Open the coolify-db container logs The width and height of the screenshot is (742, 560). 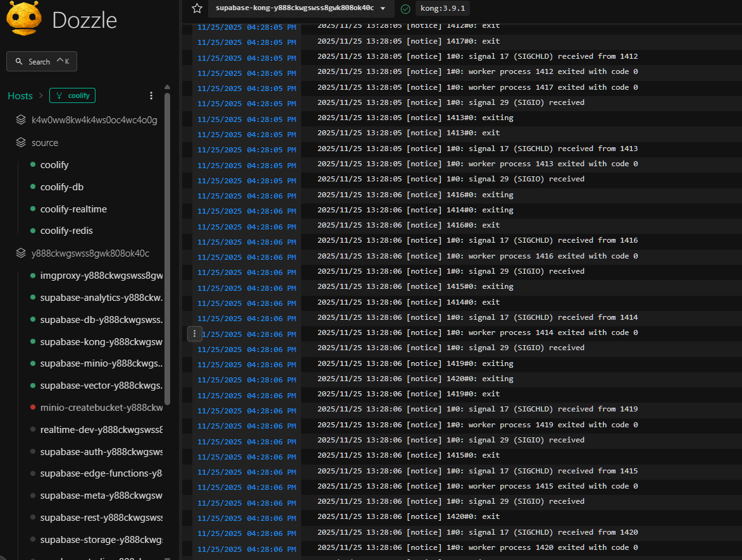point(62,187)
